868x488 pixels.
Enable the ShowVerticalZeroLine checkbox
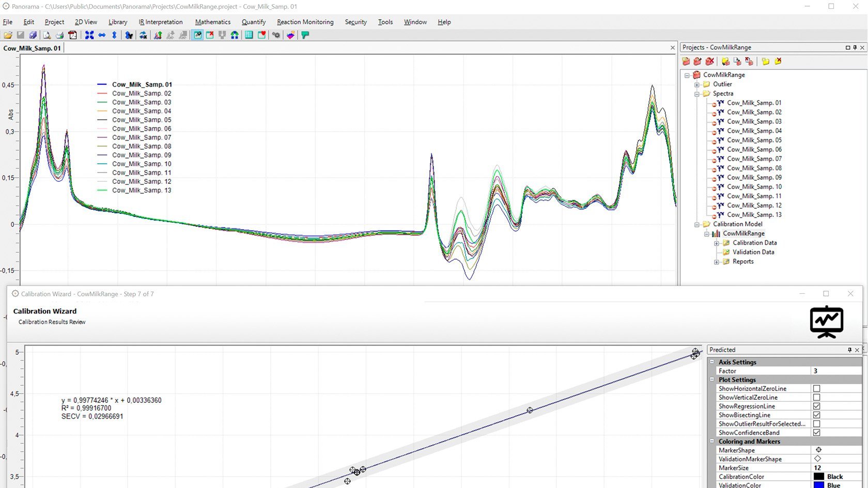(x=816, y=397)
